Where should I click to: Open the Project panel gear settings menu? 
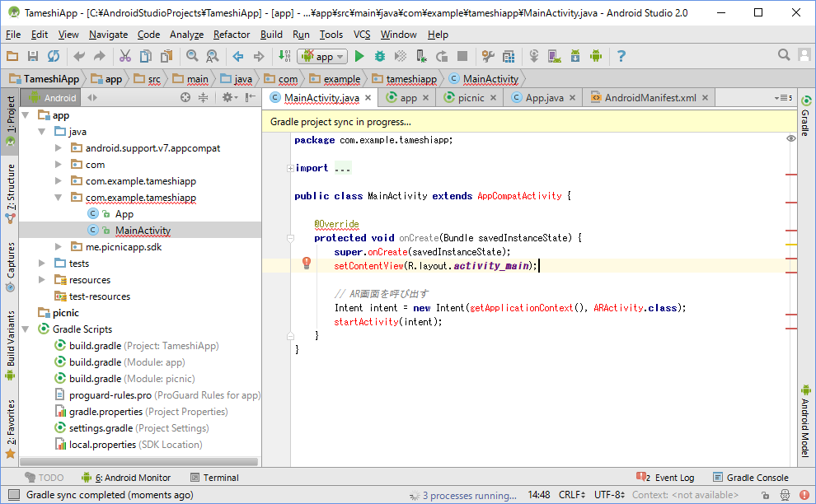229,97
